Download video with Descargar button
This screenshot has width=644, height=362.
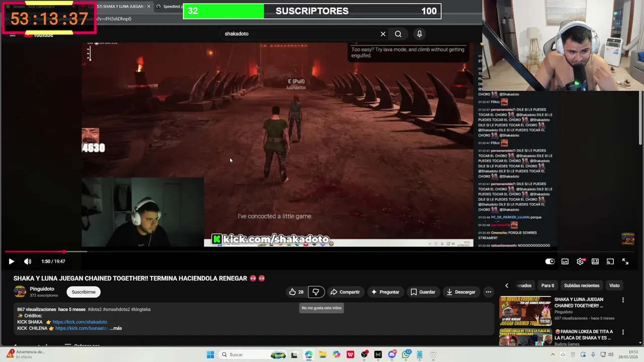tap(460, 292)
